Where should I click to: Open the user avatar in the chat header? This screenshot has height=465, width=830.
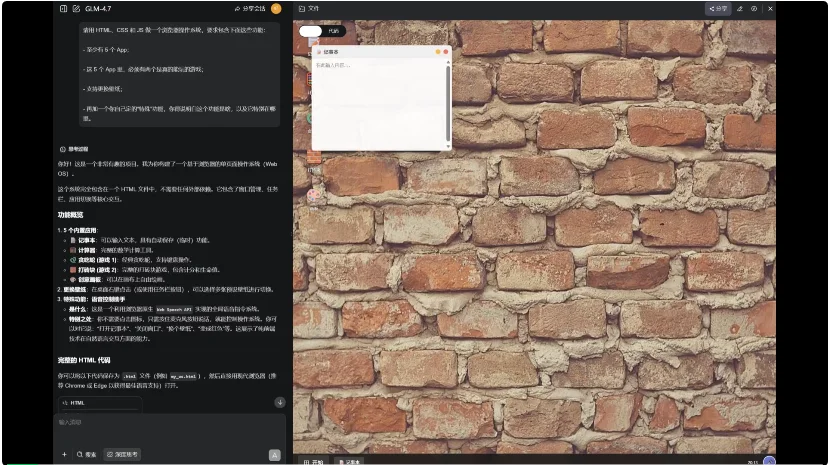coord(276,8)
